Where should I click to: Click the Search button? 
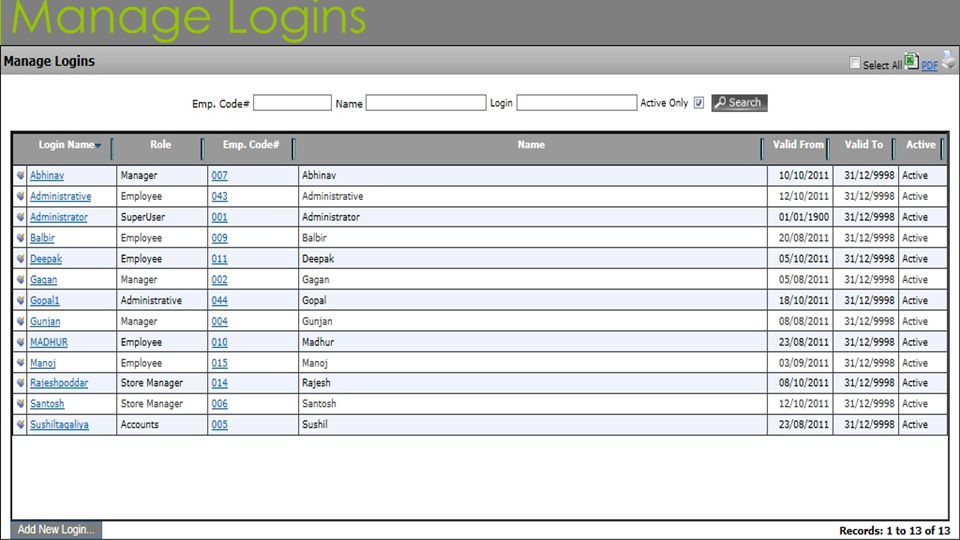tap(739, 103)
